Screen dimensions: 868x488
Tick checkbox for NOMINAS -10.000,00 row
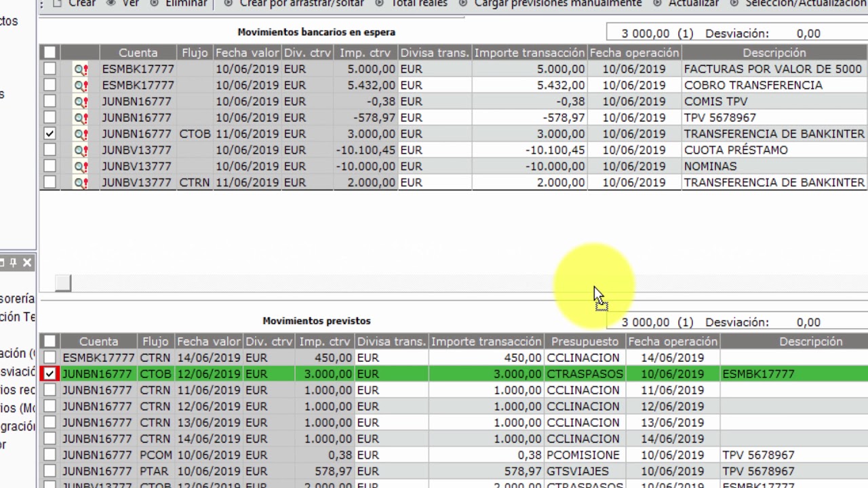point(50,166)
